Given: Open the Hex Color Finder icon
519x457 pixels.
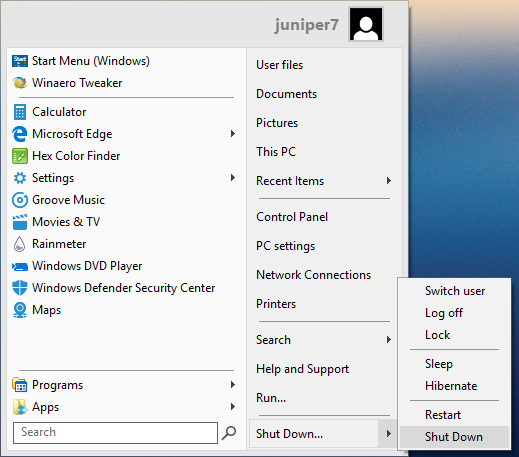Looking at the screenshot, I should point(20,156).
